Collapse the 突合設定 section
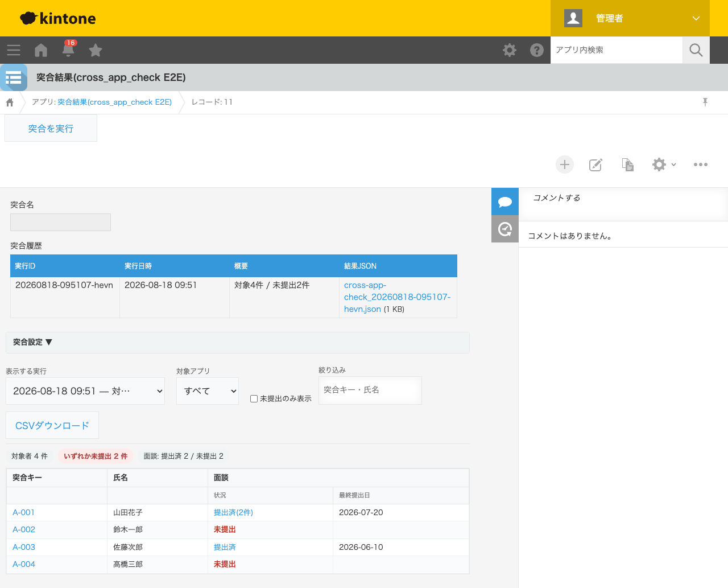Screen dimensions: 728x588 tap(238, 342)
